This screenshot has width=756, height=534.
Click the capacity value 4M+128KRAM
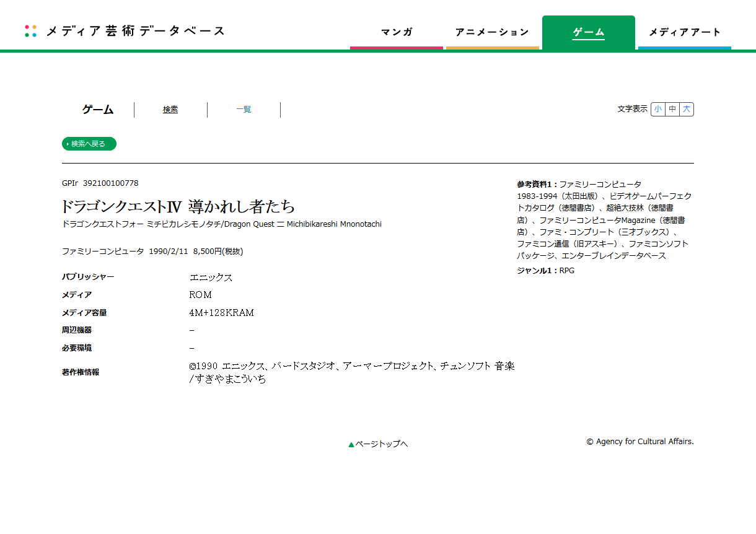pyautogui.click(x=222, y=313)
